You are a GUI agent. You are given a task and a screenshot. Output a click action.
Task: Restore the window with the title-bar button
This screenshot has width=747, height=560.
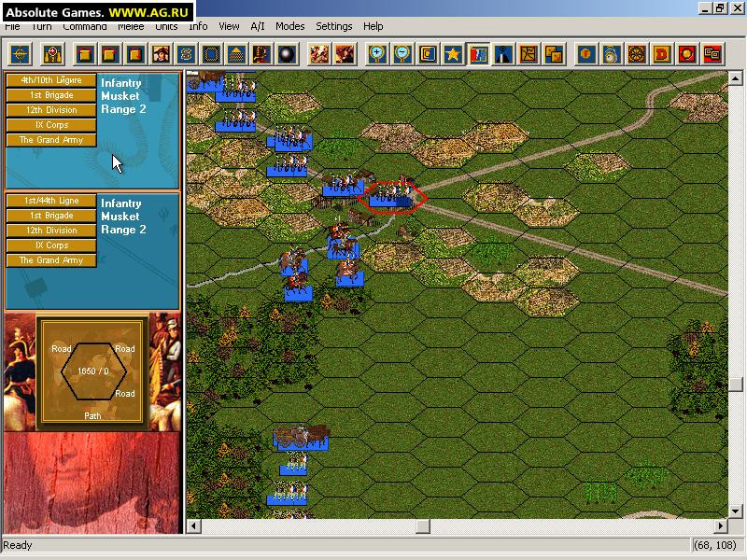[x=720, y=8]
